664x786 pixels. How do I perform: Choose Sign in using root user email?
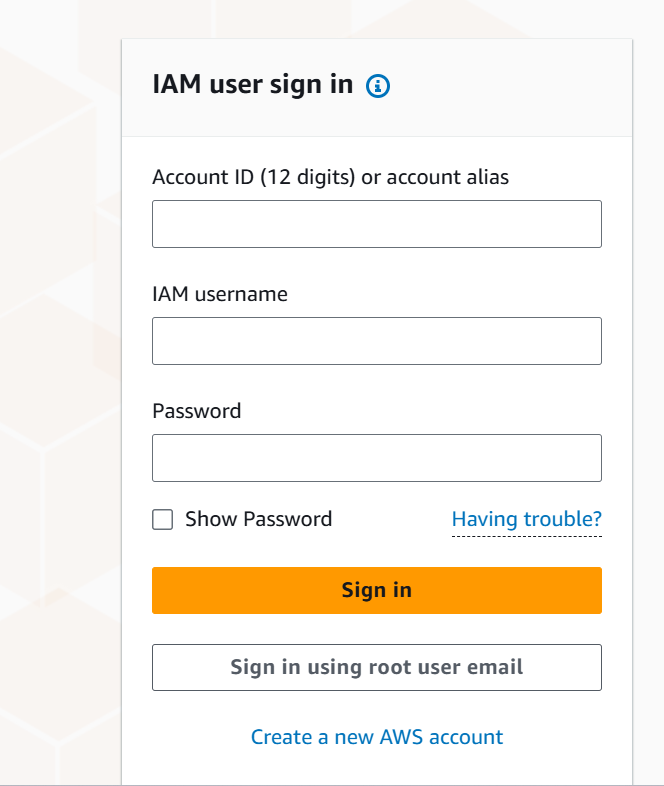[x=376, y=667]
